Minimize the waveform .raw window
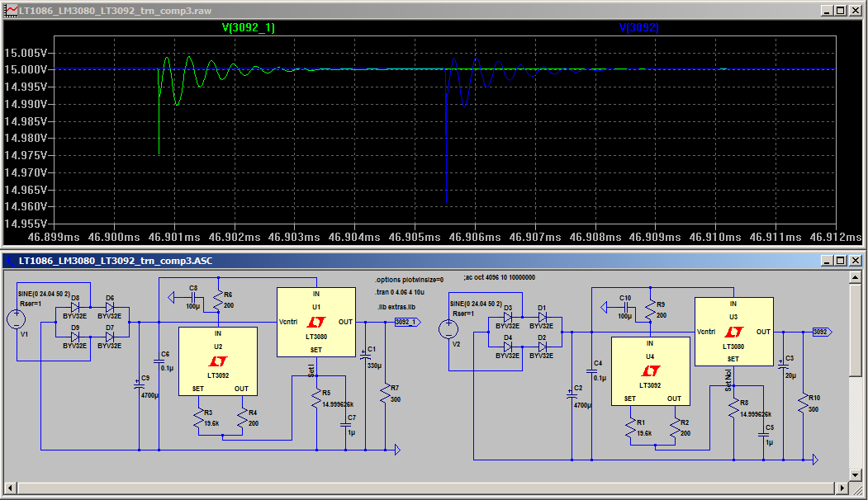This screenshot has height=500, width=868. point(827,11)
